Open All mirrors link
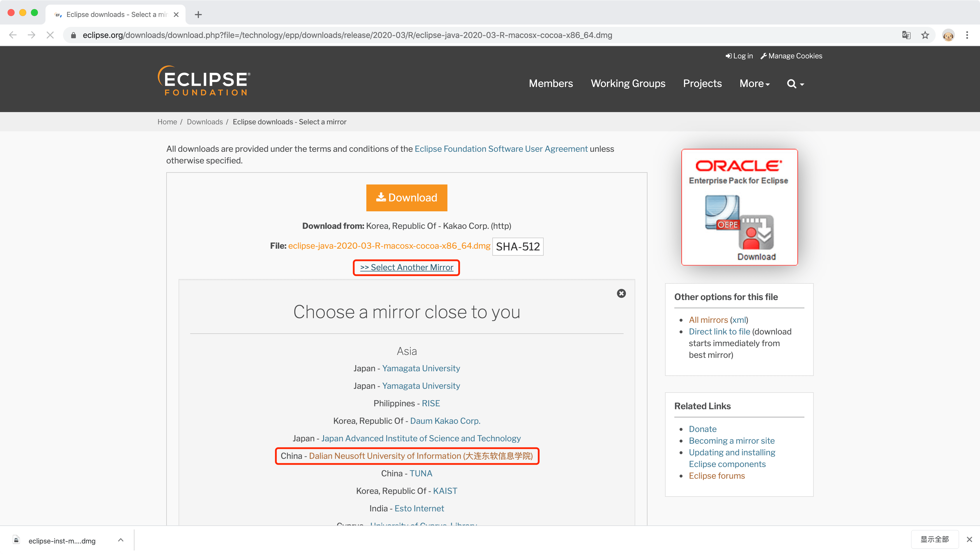980x554 pixels. [708, 320]
